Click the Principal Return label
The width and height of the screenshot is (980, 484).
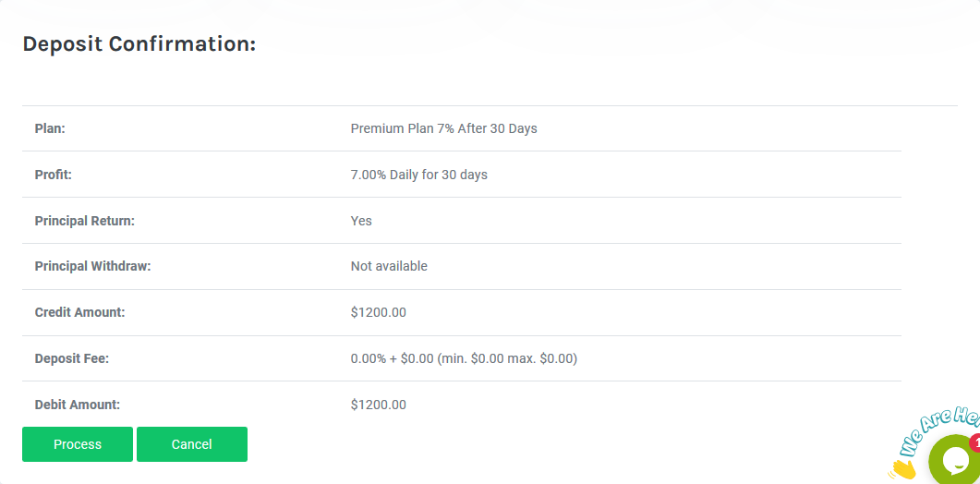tap(84, 221)
